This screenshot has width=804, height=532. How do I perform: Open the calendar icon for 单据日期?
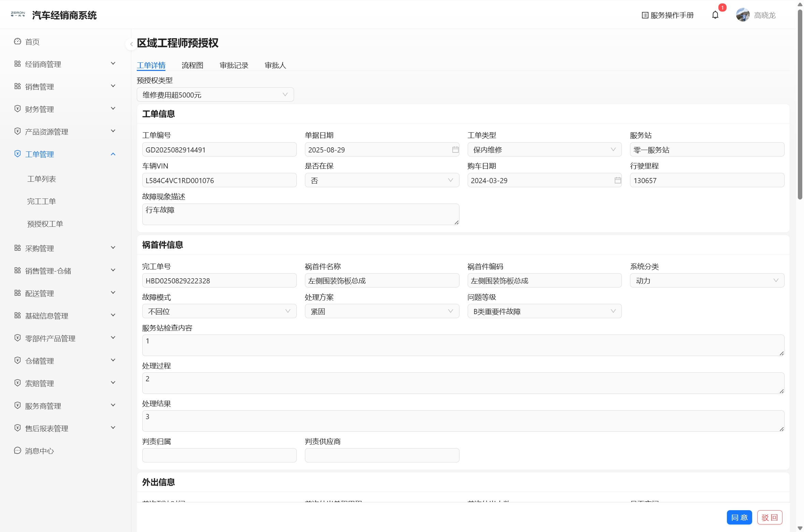455,150
